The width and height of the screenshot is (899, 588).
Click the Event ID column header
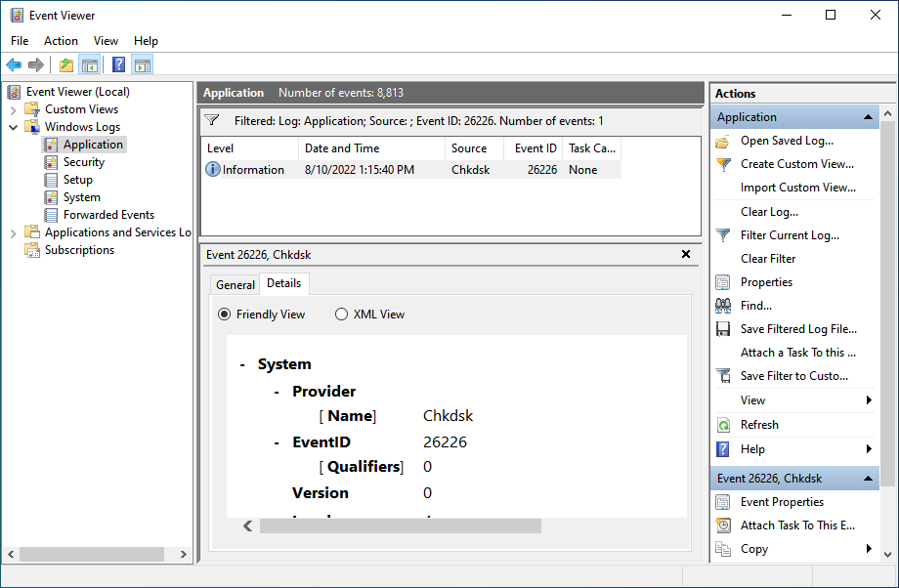point(533,148)
